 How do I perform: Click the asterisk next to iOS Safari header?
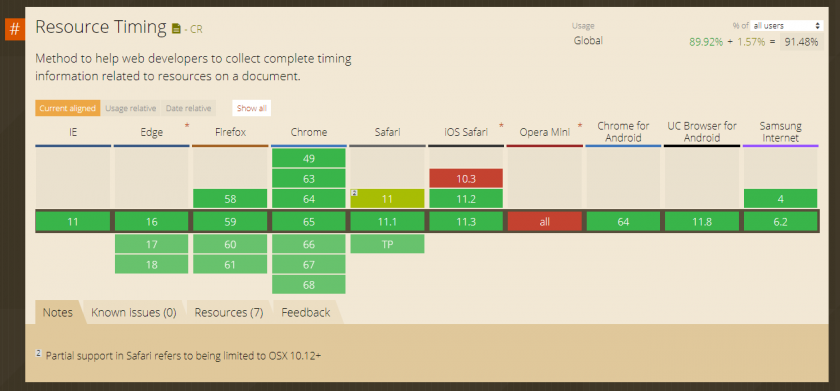click(x=501, y=126)
